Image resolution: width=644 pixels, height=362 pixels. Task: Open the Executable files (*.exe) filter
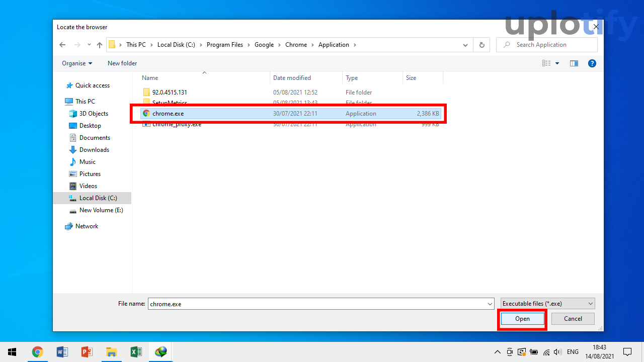tap(548, 304)
